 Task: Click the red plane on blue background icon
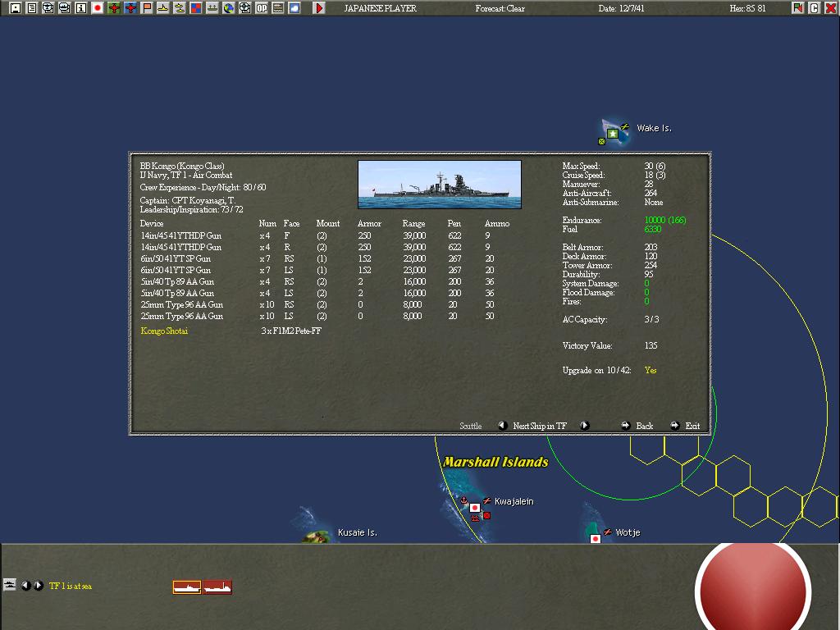pyautogui.click(x=130, y=8)
